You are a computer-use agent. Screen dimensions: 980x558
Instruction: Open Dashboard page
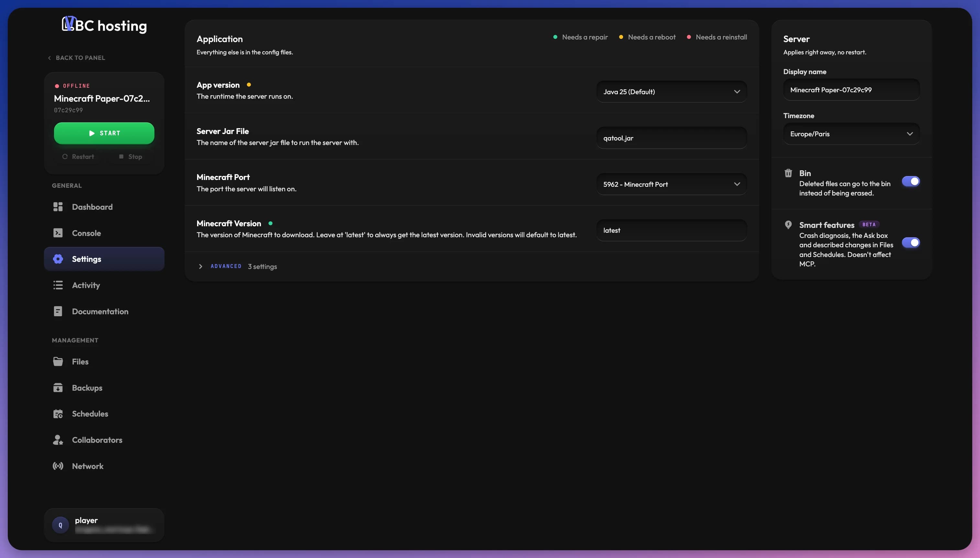coord(104,207)
